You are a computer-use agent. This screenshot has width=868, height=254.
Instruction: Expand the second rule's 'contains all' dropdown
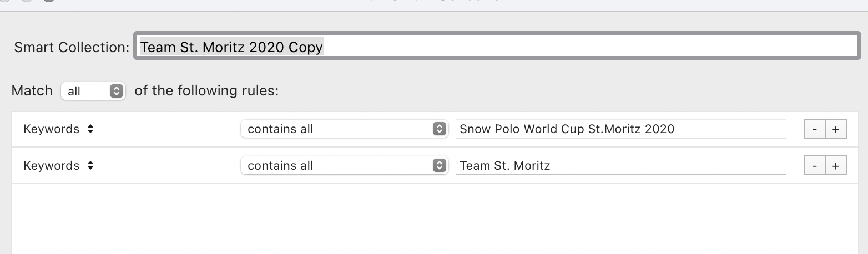pyautogui.click(x=344, y=166)
